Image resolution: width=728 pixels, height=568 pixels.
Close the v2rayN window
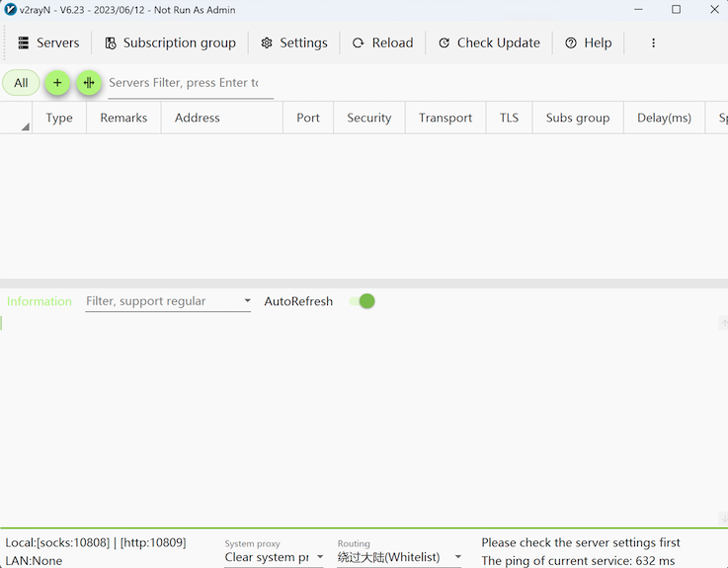tap(714, 9)
